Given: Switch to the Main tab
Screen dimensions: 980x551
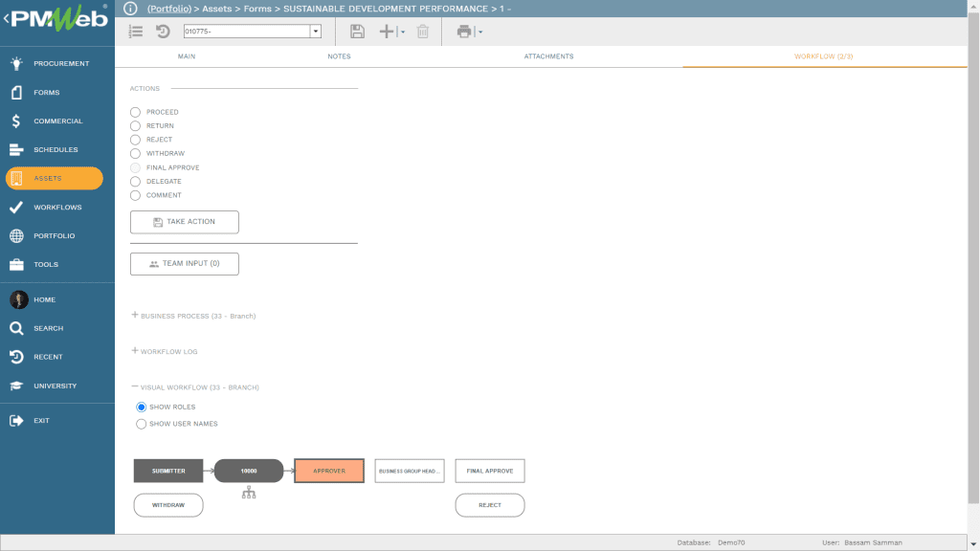Looking at the screenshot, I should pos(187,56).
